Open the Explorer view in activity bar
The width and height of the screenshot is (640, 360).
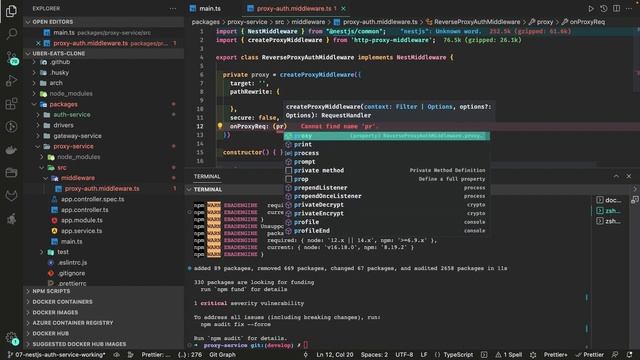coord(11,11)
